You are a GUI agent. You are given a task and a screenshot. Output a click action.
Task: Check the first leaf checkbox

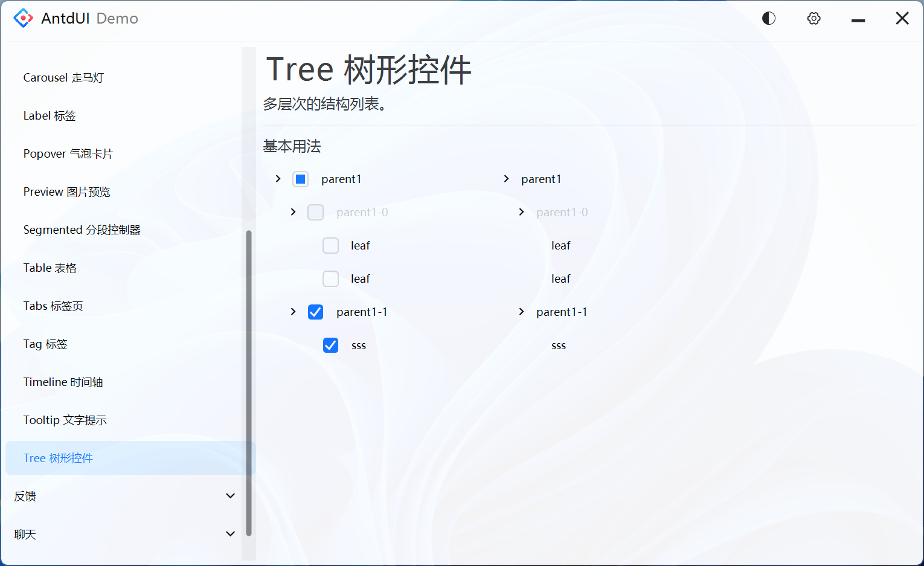(x=330, y=245)
